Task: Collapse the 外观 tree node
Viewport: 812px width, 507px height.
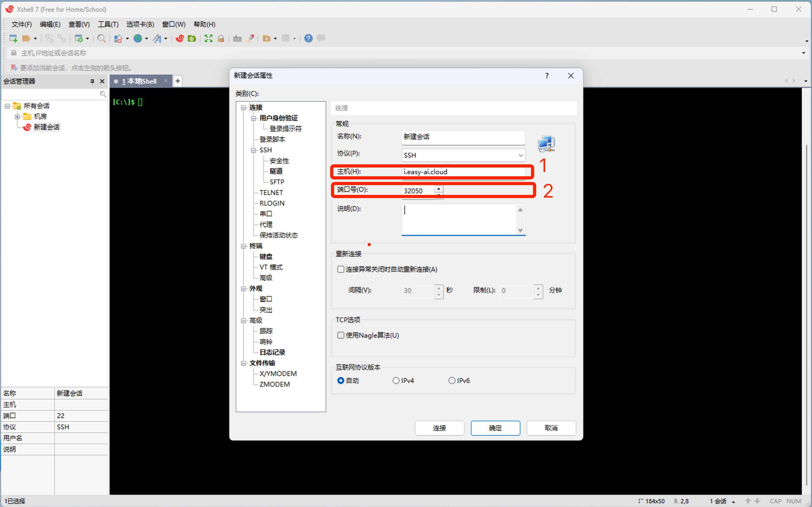Action: [243, 289]
